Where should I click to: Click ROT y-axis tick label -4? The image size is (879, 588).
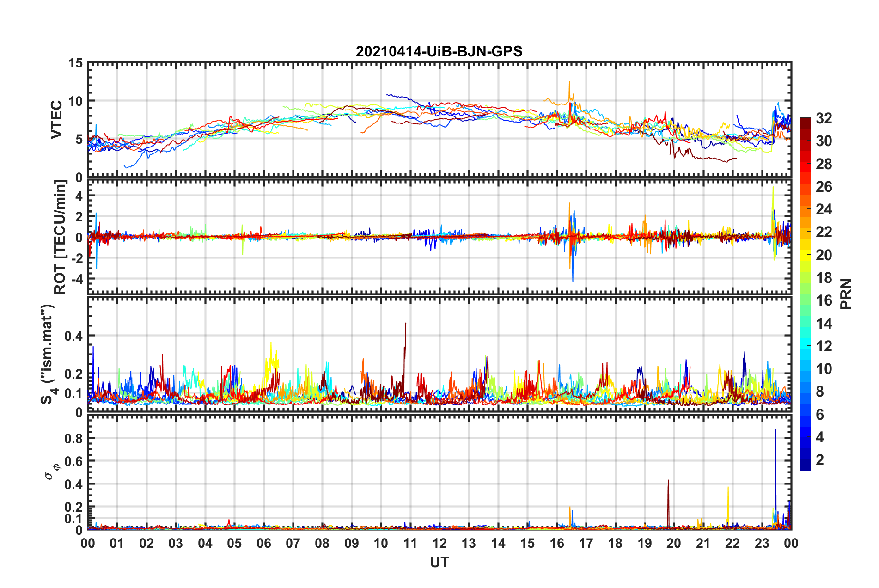77,279
